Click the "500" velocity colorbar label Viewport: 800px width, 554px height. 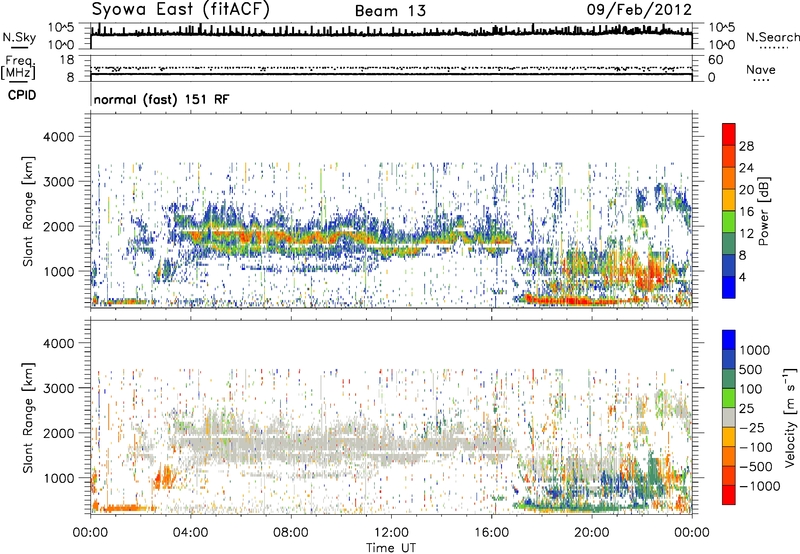coord(751,369)
